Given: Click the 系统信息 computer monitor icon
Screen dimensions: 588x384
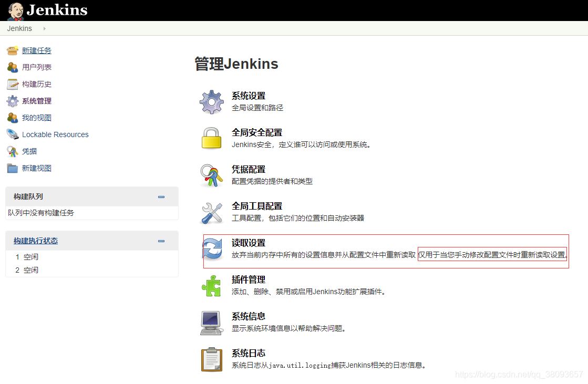Looking at the screenshot, I should click(211, 323).
